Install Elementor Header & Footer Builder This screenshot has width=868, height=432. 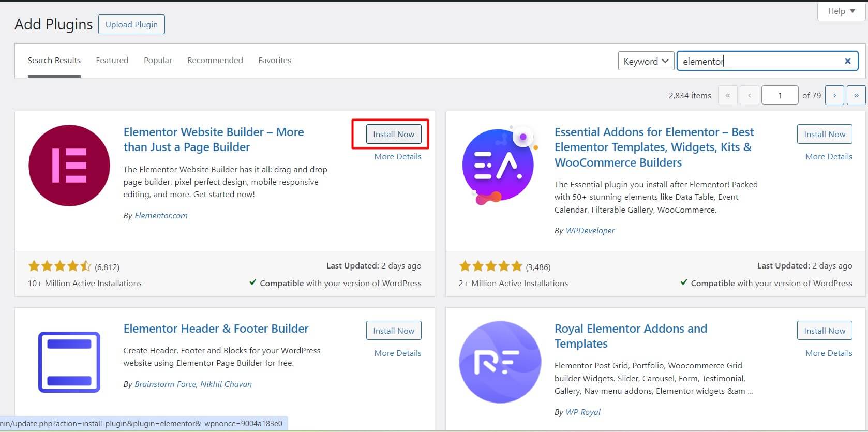pos(394,331)
